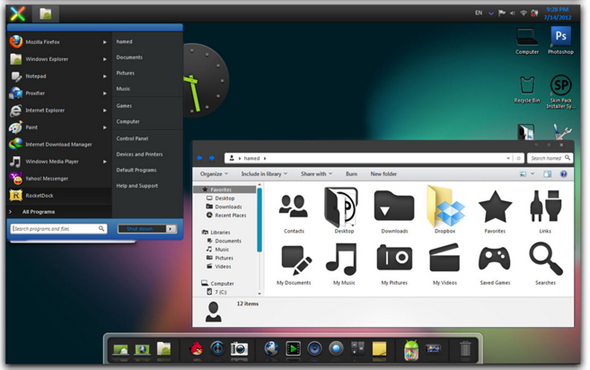
Task: Click the New folder button
Action: click(383, 174)
